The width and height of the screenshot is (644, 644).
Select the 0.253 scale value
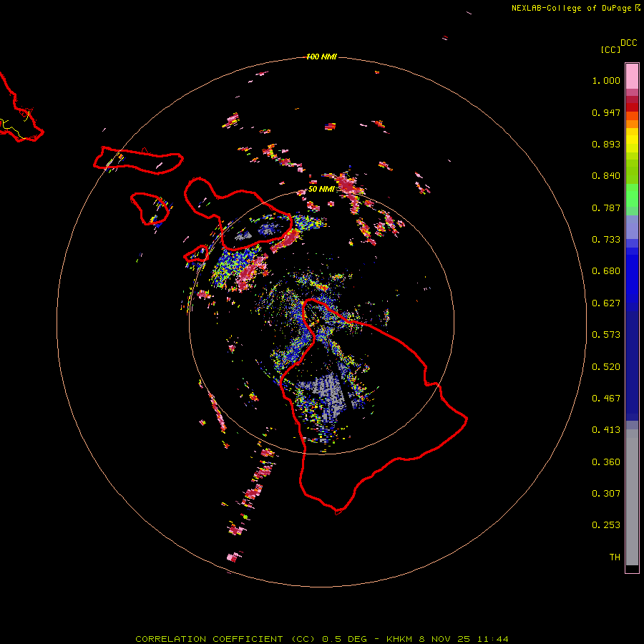606,525
